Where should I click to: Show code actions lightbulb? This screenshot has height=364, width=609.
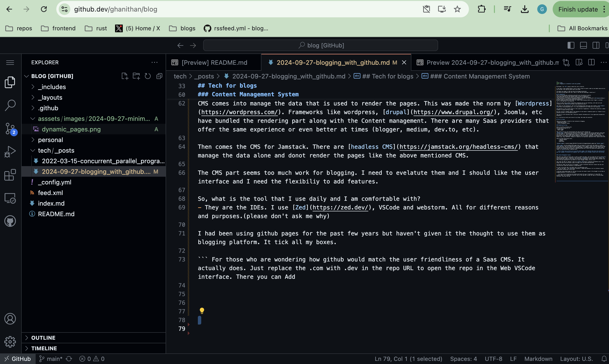pos(202,311)
